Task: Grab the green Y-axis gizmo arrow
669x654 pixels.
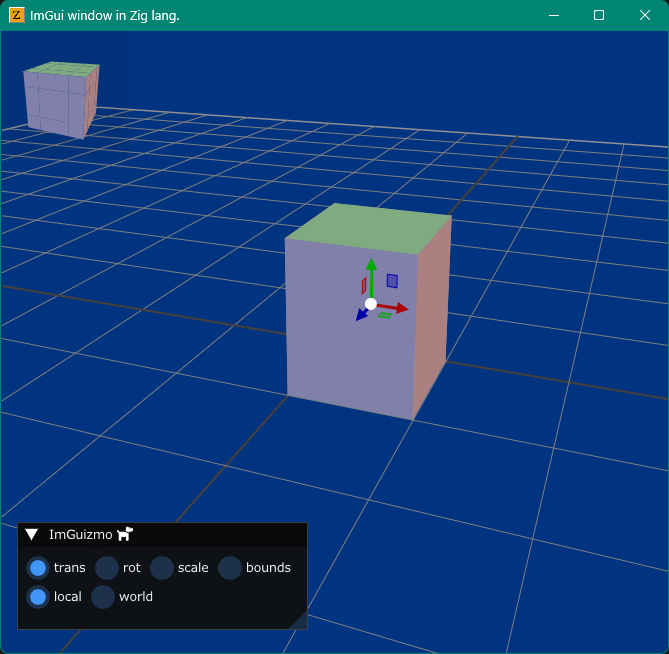Action: [371, 276]
